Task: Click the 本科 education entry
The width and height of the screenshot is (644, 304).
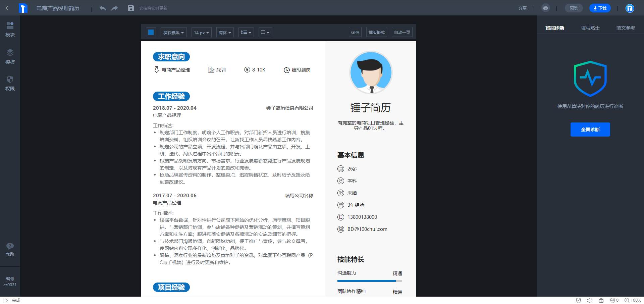Action: click(352, 181)
